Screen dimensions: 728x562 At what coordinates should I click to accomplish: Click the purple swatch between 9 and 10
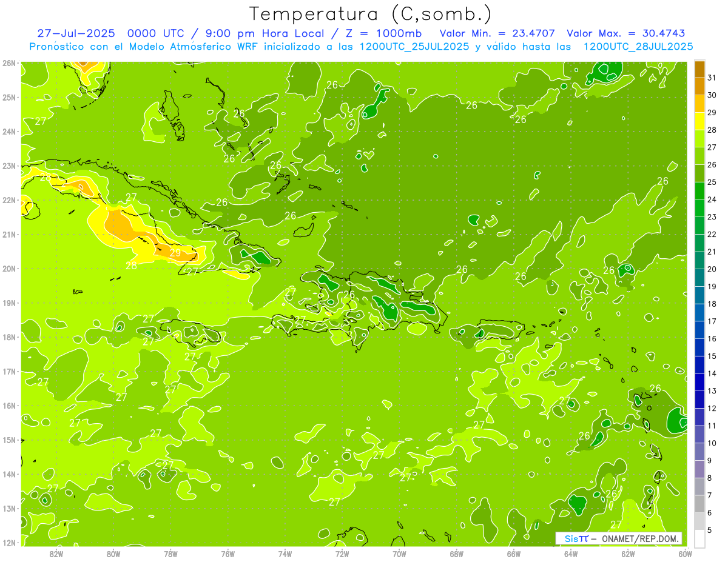[x=699, y=452]
